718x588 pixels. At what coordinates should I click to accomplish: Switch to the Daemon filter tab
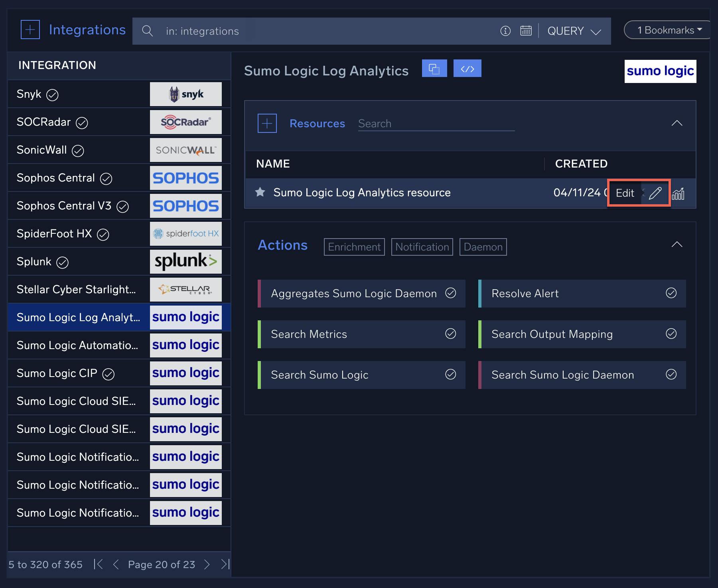coord(483,247)
